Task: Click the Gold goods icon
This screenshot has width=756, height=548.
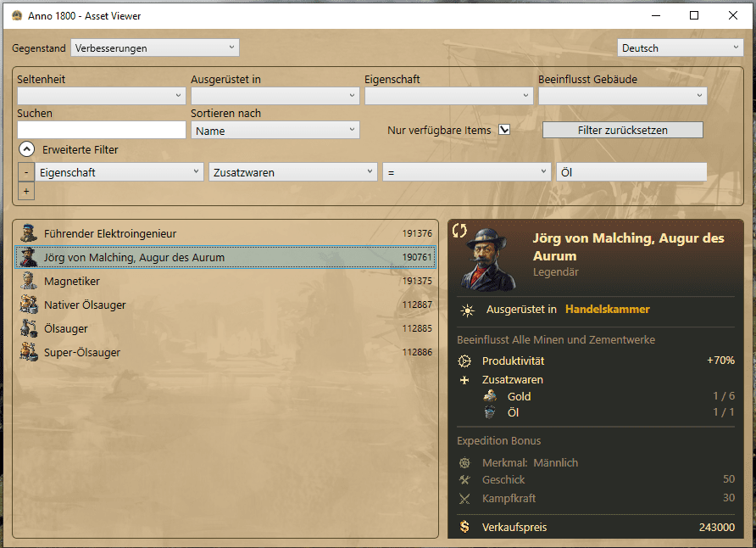Action: tap(490, 396)
